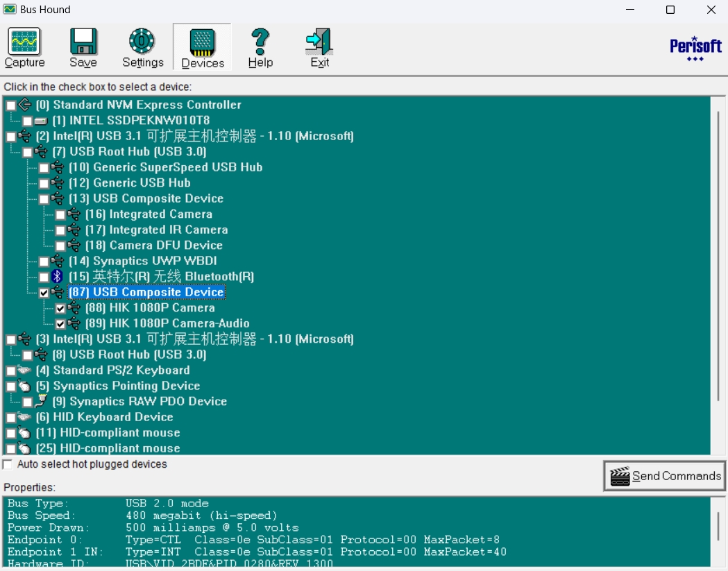The height and width of the screenshot is (571, 728).
Task: Click the Save floppy disk icon
Action: tap(83, 42)
